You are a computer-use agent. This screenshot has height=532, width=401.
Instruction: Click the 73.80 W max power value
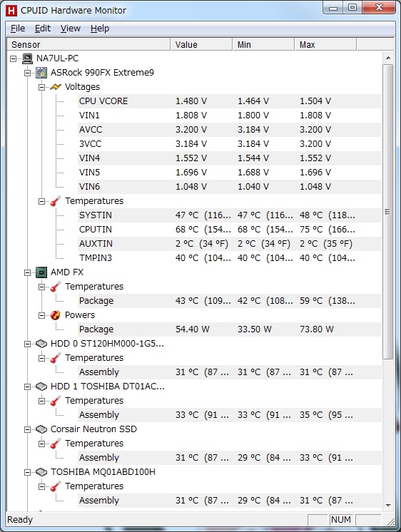[x=317, y=329]
